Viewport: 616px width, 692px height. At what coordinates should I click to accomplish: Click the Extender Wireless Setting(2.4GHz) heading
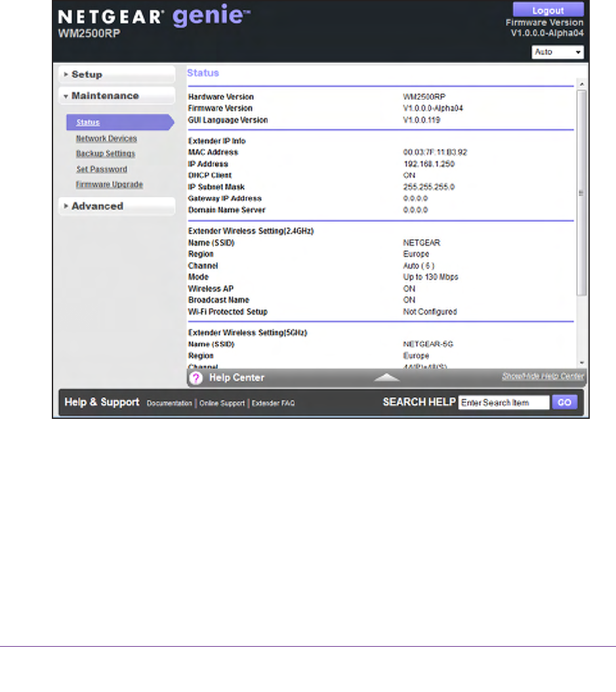point(251,231)
